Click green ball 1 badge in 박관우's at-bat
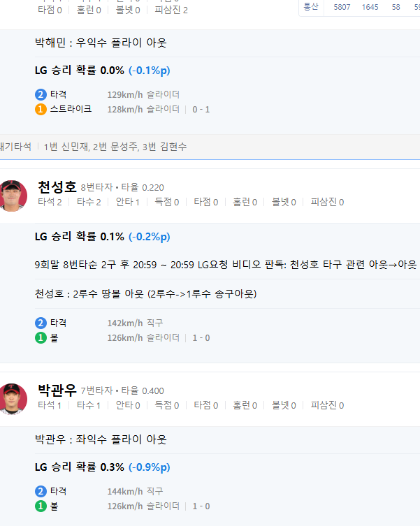Viewport: 420px width, 526px height. (41, 506)
